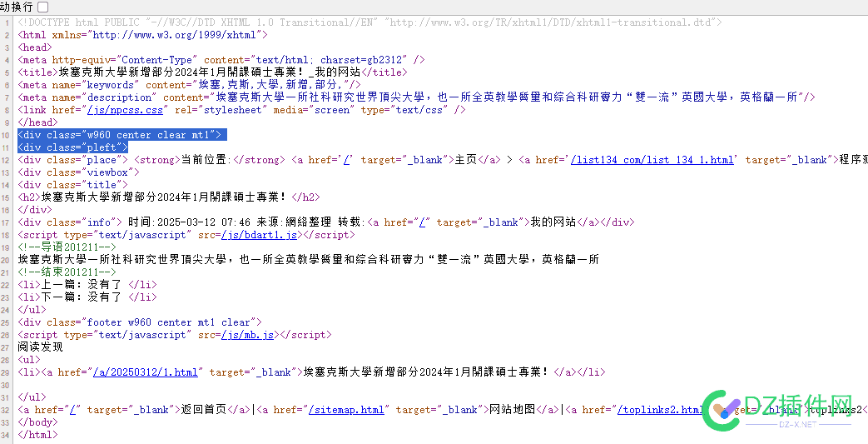Click the div class="title" line

point(72,185)
